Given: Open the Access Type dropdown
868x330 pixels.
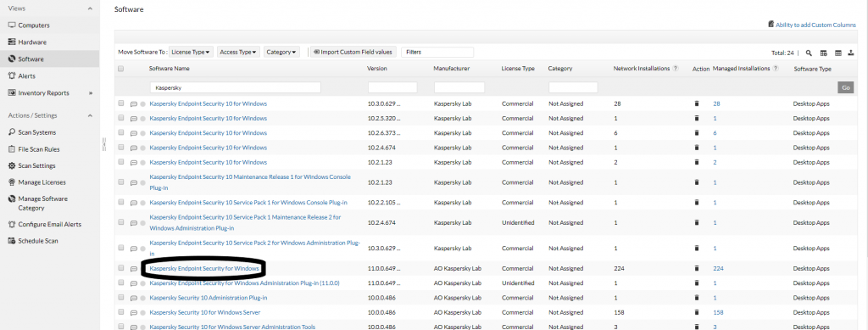Looking at the screenshot, I should (x=238, y=52).
